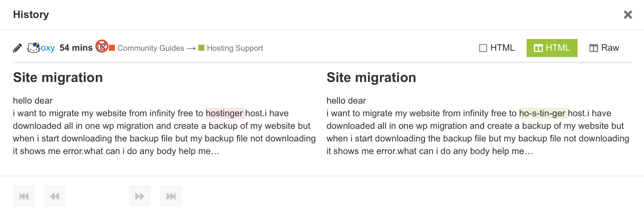Go to the previous revision

pyautogui.click(x=55, y=196)
